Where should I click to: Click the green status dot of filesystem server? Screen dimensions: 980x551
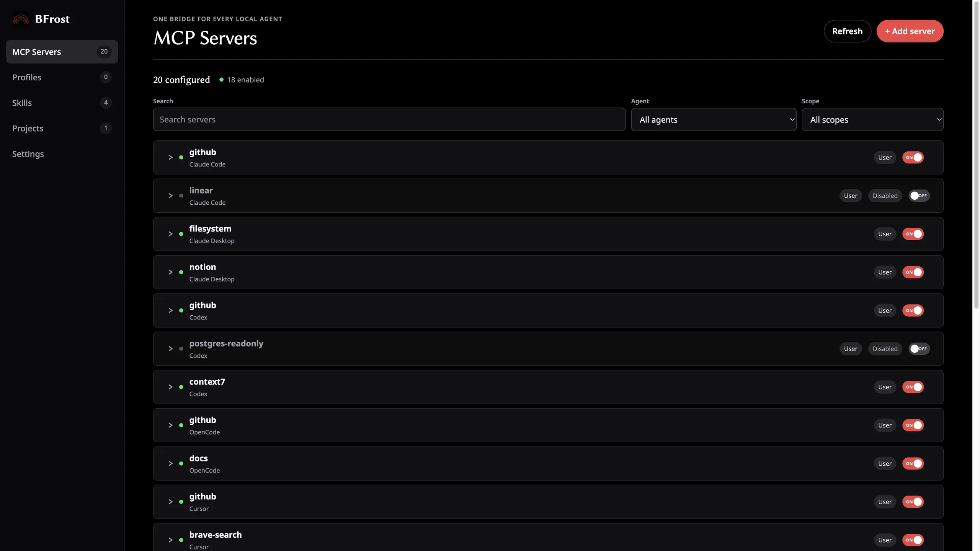(181, 234)
